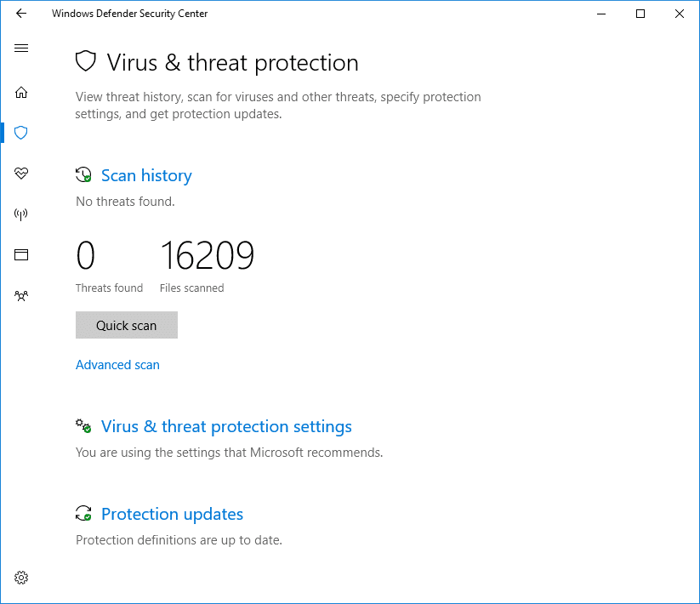The width and height of the screenshot is (700, 604).
Task: Start a Quick scan
Action: pyautogui.click(x=127, y=325)
